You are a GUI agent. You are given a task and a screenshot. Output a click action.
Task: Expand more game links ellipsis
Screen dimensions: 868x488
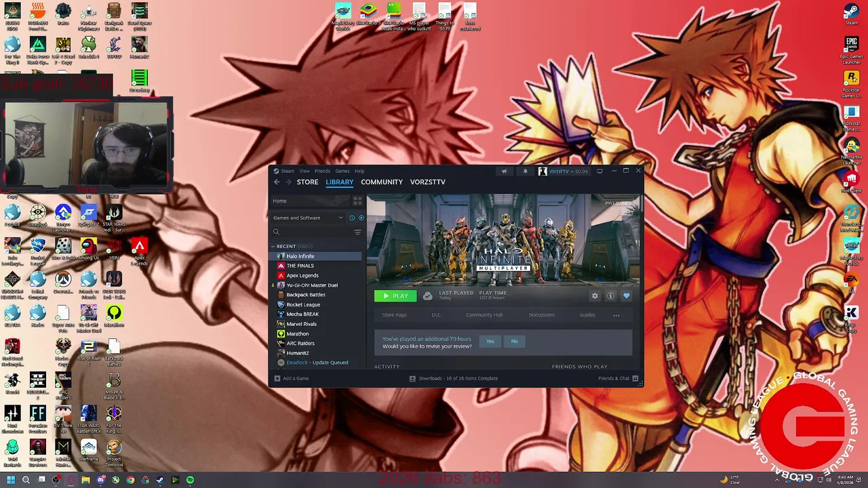[616, 314]
